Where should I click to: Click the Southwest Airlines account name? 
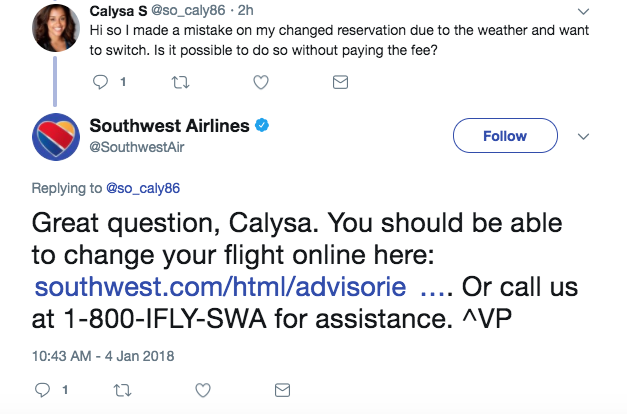[x=167, y=127]
